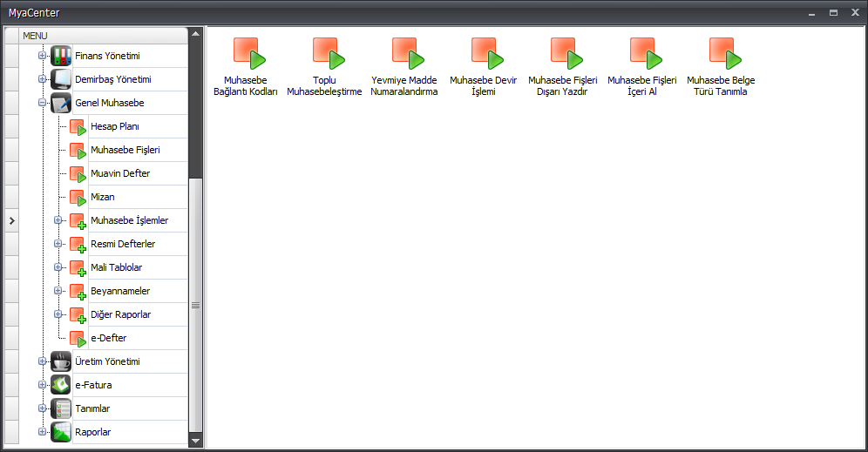Minimize the MyaCenter window
This screenshot has height=452, width=868.
(811, 13)
